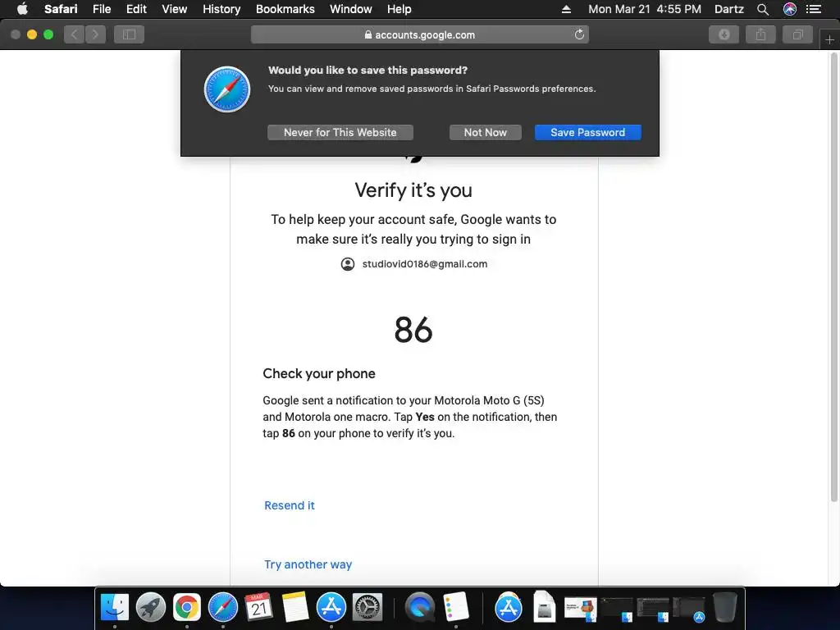Click the Safari compass icon in dialog

pos(227,89)
